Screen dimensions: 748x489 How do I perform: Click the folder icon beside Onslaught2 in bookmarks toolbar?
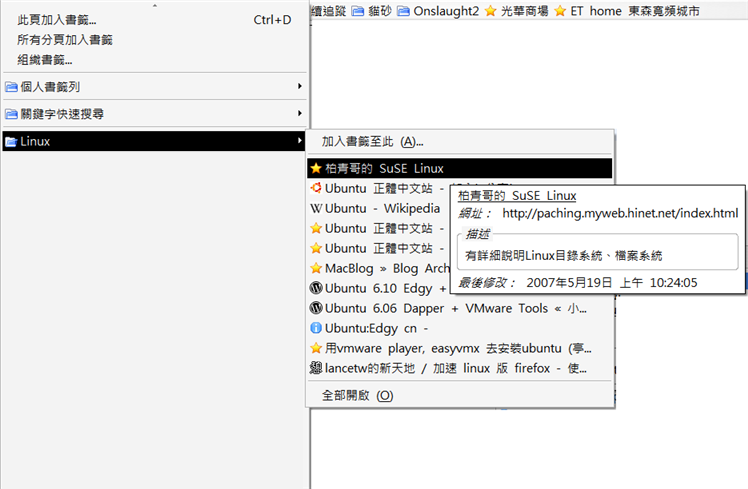coord(403,11)
